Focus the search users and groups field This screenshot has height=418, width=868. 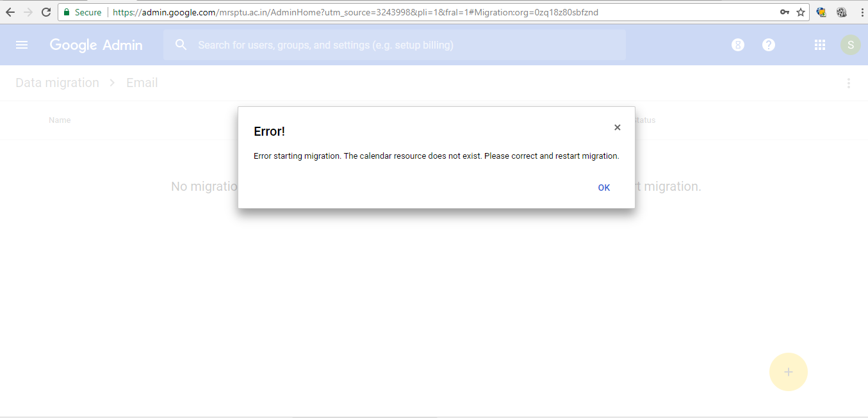pos(394,45)
